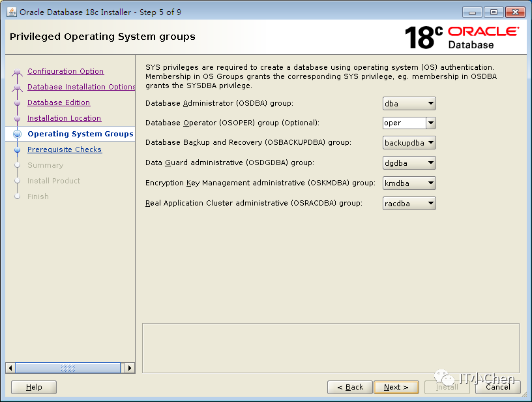Screen dimensions: 532x402
Task: Open the OSKMDBA group dropdown kmdba
Action: coord(409,183)
